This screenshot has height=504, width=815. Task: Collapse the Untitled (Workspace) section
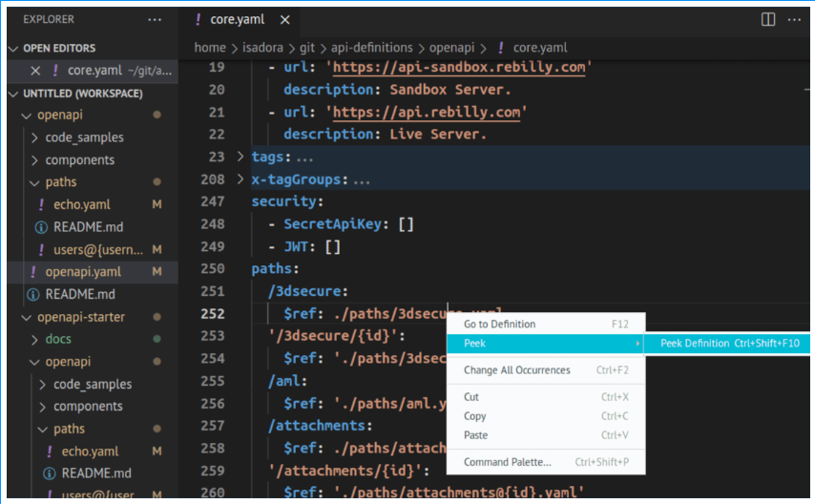coord(13,94)
